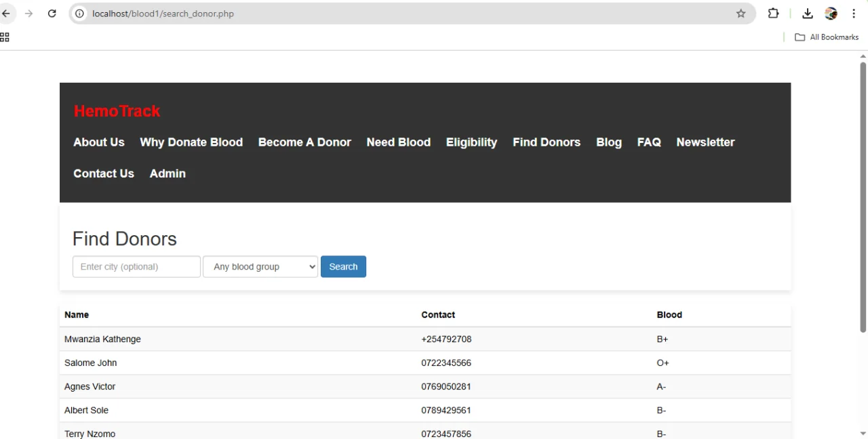
Task: Open the Downloads icon
Action: 807,14
